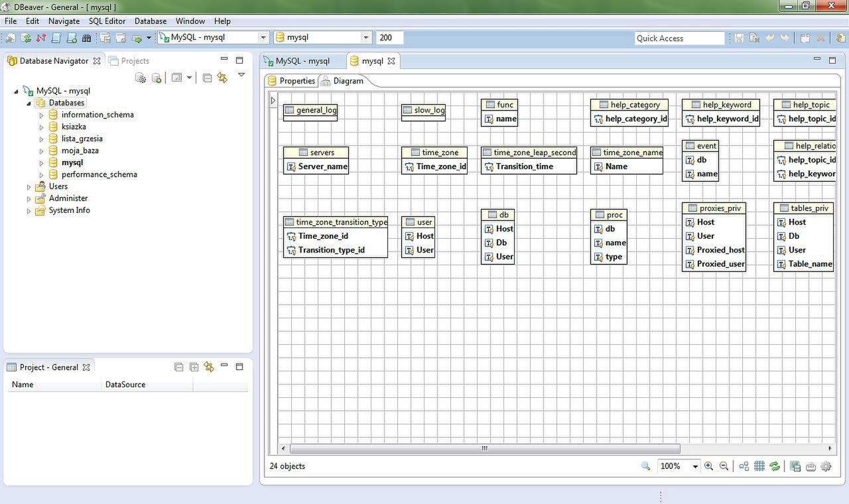849x504 pixels.
Task: Click the Quick Access field
Action: pos(679,38)
